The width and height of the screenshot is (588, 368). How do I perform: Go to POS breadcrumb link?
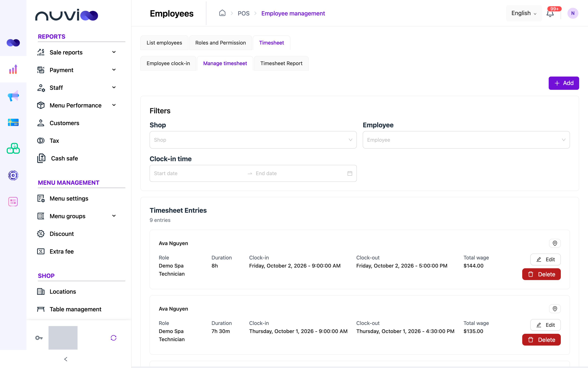point(243,13)
